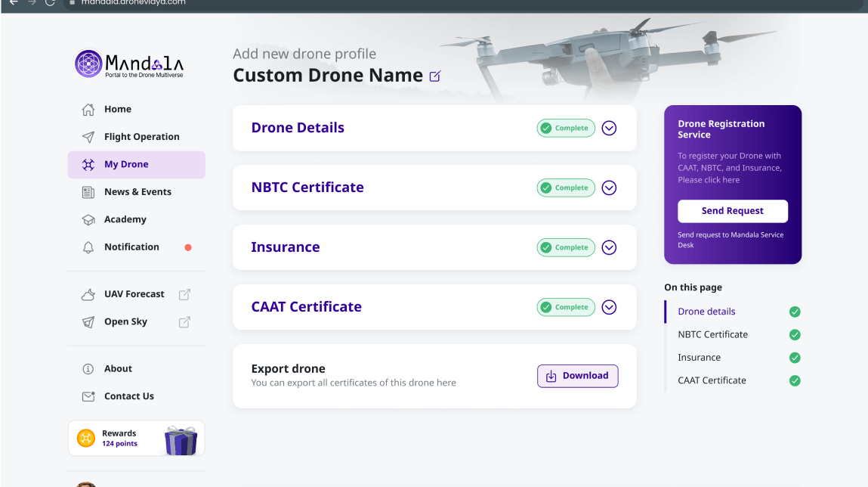Click the red notification dot
Viewport: 868px width, 487px height.
click(188, 247)
